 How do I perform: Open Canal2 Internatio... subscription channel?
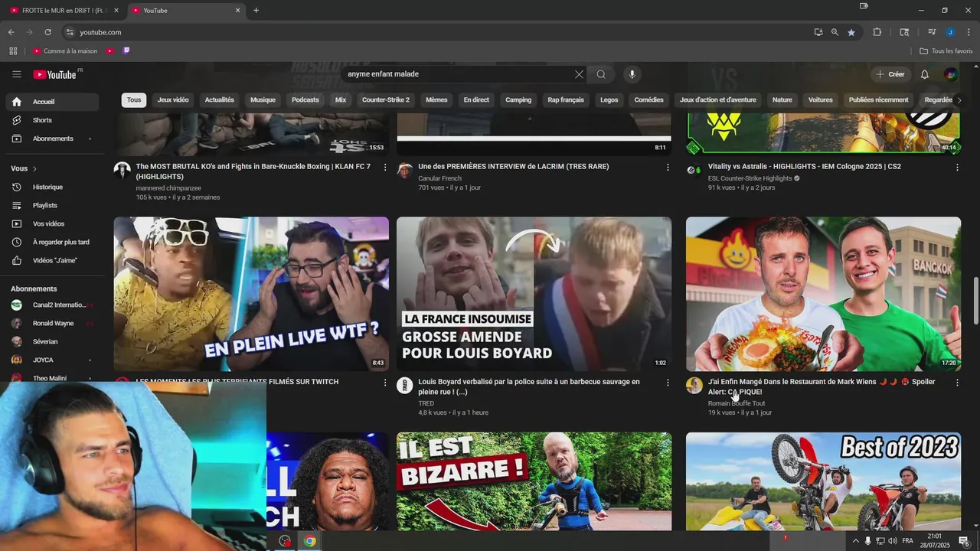click(52, 305)
